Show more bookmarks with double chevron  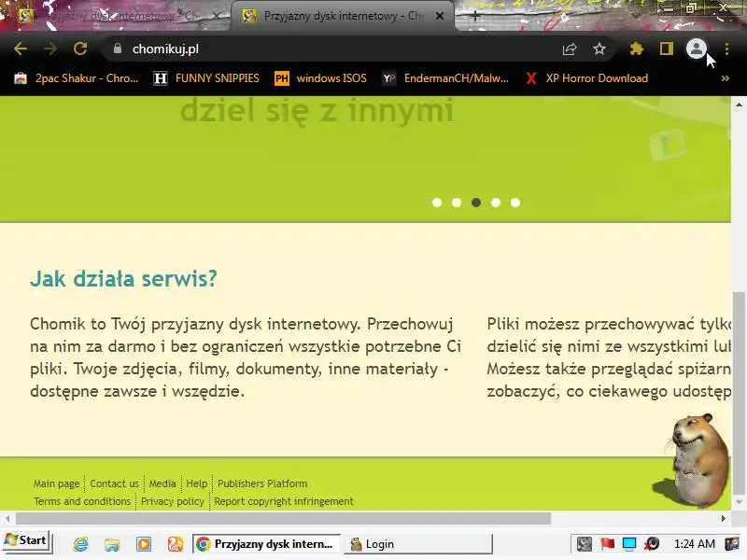[x=726, y=78]
